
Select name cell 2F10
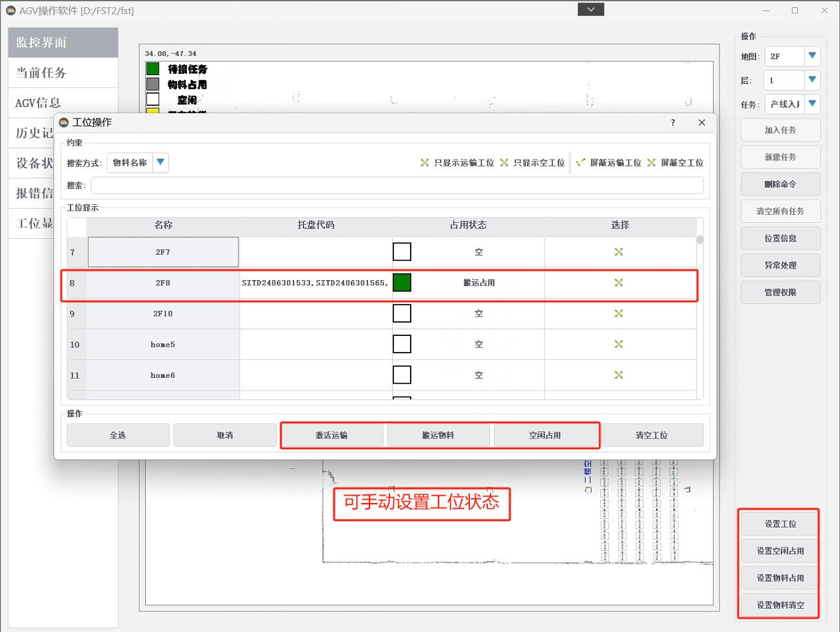pyautogui.click(x=163, y=313)
